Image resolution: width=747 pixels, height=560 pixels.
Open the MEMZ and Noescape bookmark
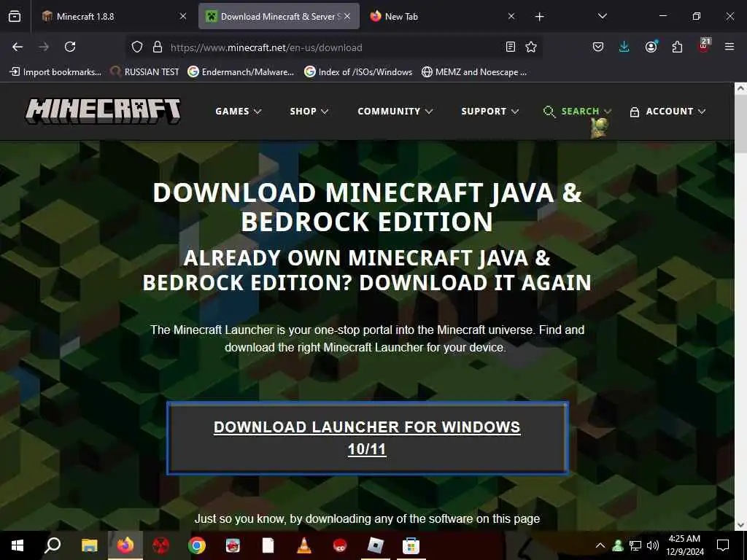tap(474, 72)
